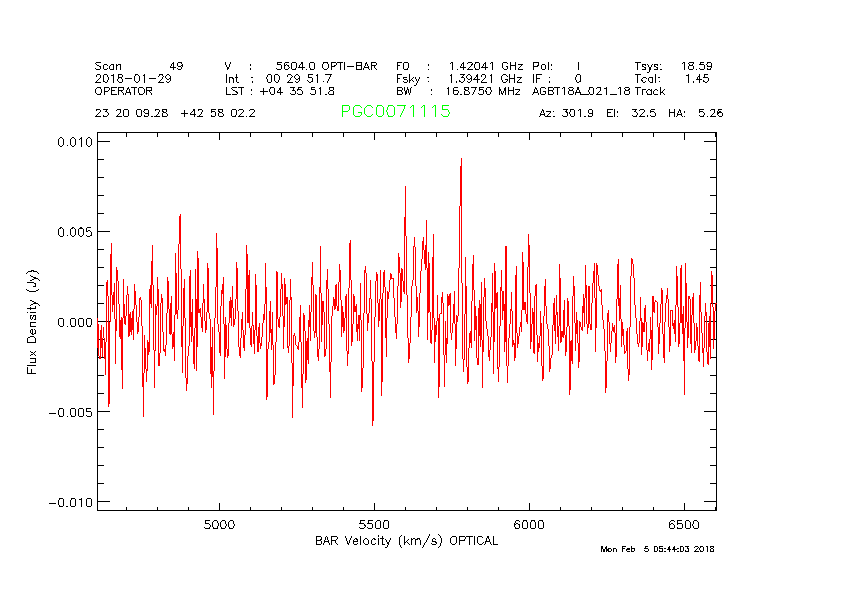Select the 5500 tick label on velocity axis
842x595 pixels.
point(373,525)
